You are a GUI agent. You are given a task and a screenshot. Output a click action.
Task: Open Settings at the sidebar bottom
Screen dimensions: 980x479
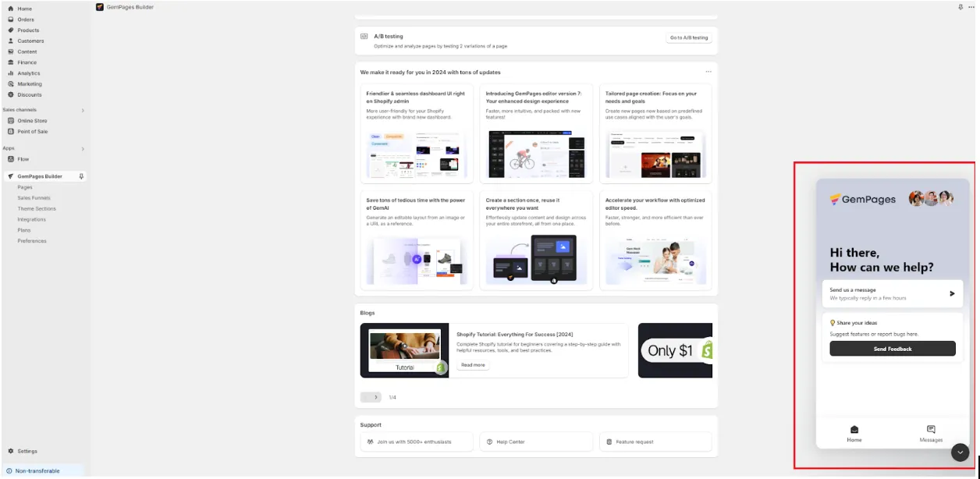(x=27, y=451)
